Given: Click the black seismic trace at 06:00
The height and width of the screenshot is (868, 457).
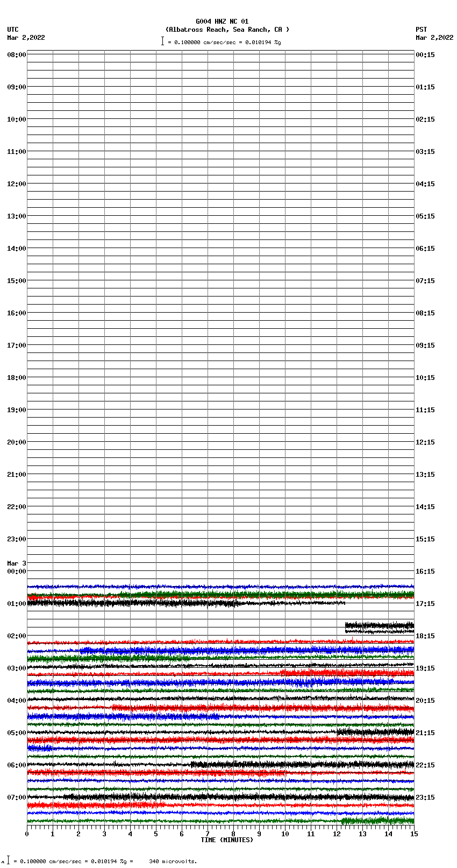Looking at the screenshot, I should point(220,764).
